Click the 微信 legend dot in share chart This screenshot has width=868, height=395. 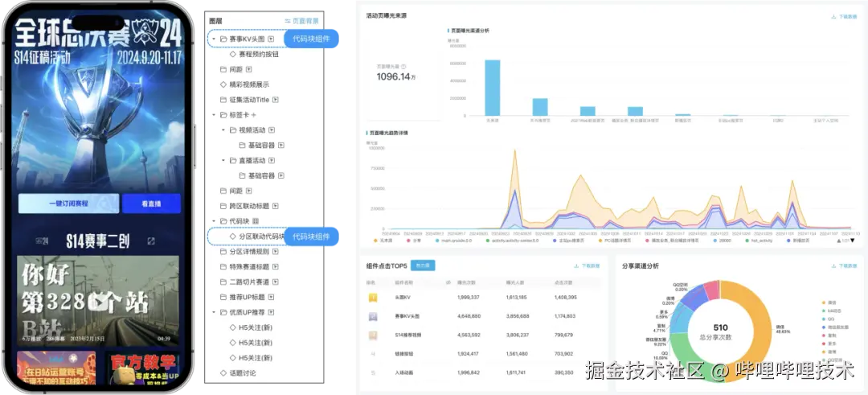click(824, 302)
